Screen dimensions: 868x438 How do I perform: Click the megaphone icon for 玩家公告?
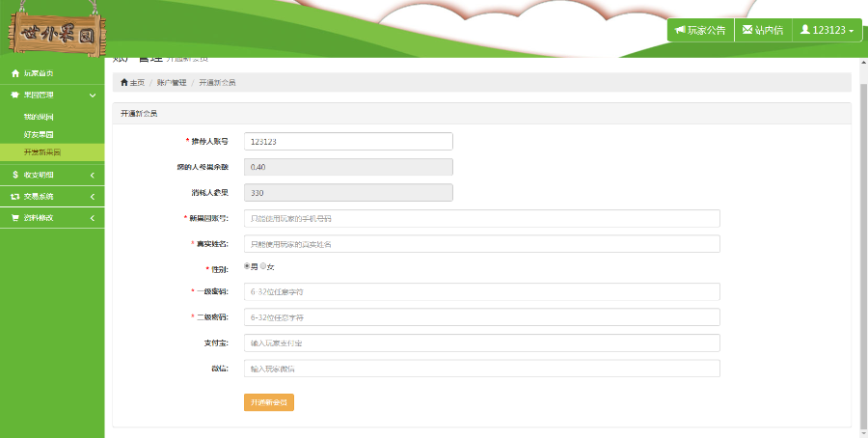click(x=680, y=30)
